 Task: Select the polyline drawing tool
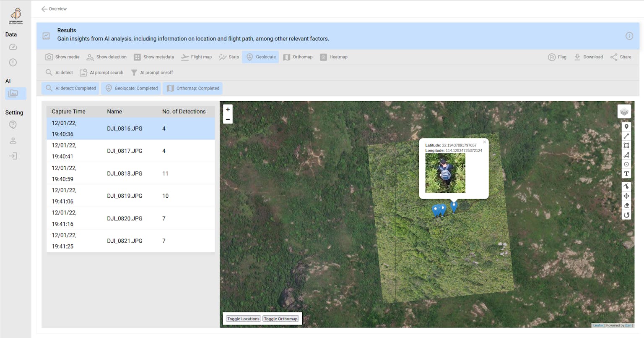point(626,136)
